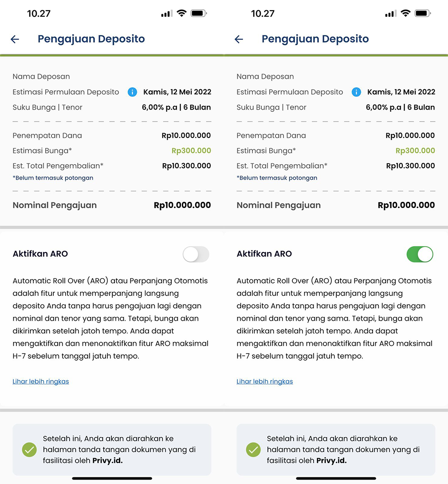The width and height of the screenshot is (448, 484).
Task: Tap the green checkmark in the right Privy.id notice
Action: pos(253,450)
